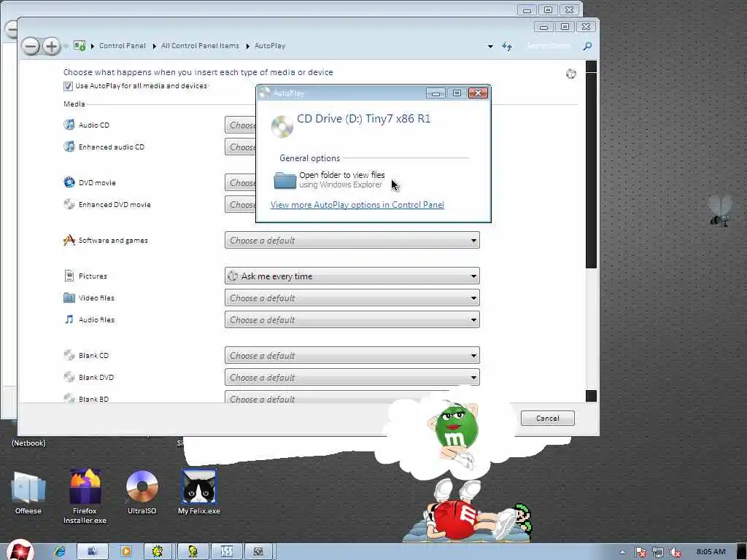Launch Internet Explorer from taskbar
This screenshot has height=560, width=747.
tap(60, 551)
